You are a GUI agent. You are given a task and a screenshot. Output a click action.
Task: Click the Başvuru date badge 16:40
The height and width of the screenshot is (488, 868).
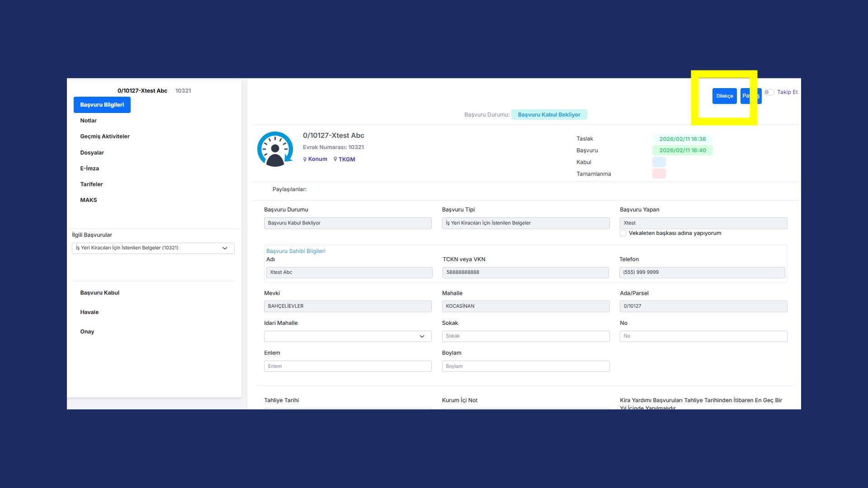pos(682,150)
